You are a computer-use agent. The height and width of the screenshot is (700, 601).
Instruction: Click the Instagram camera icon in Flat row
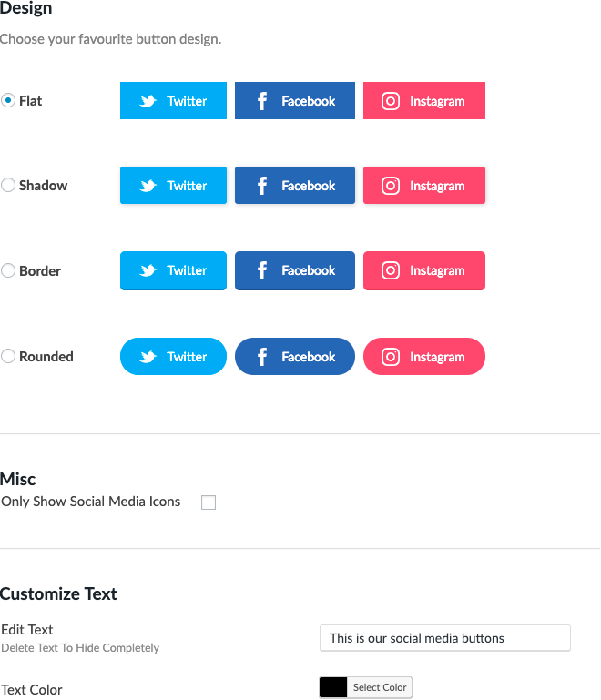pyautogui.click(x=391, y=101)
